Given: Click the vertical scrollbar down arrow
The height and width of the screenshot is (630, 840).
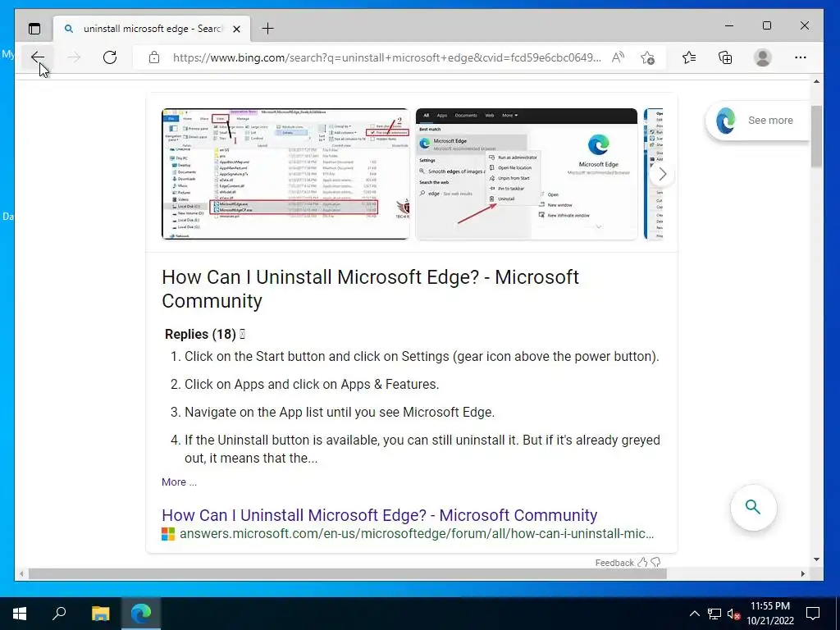Looking at the screenshot, I should [x=816, y=559].
